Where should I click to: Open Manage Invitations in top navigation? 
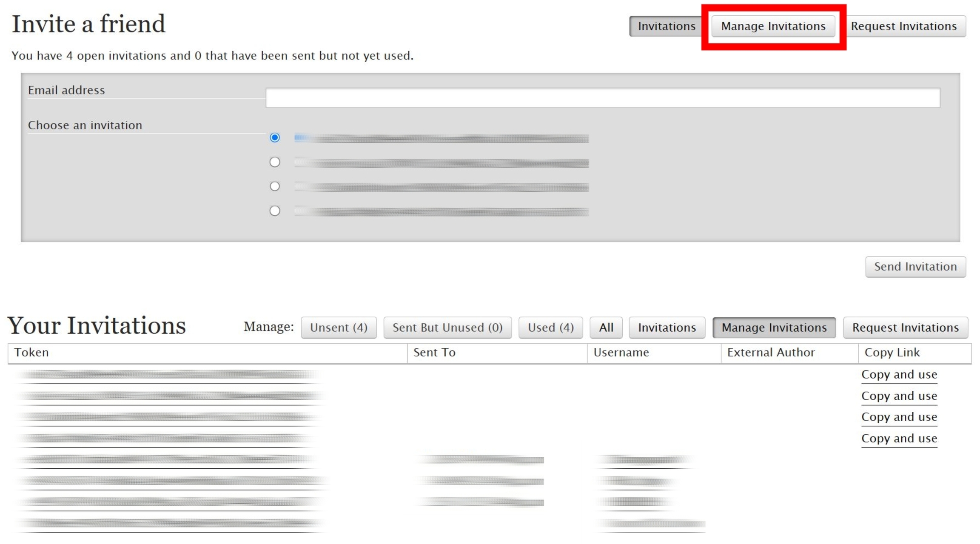coord(773,26)
